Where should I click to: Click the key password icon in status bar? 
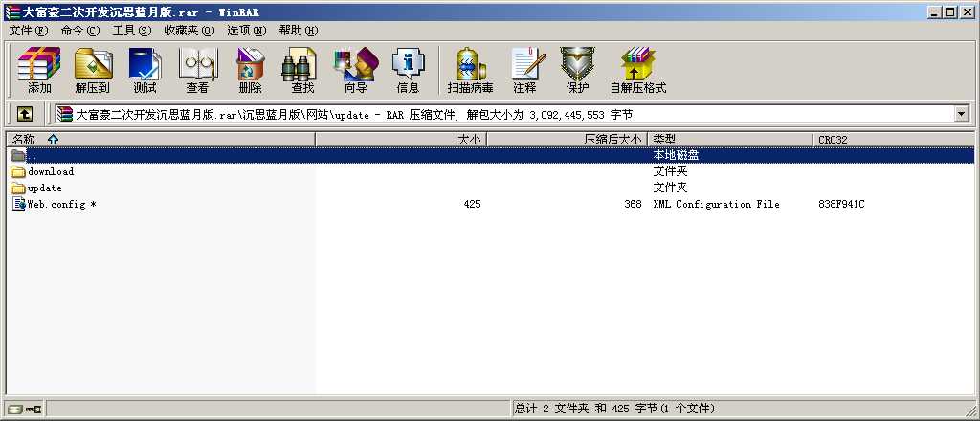(33, 410)
